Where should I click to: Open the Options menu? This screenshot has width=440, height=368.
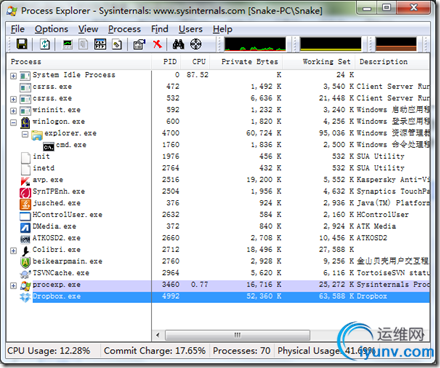pos(51,29)
